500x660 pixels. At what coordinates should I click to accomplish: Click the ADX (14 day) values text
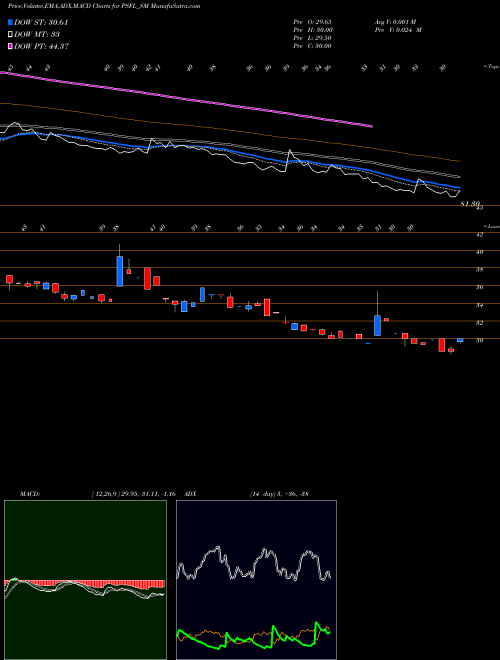click(x=279, y=494)
